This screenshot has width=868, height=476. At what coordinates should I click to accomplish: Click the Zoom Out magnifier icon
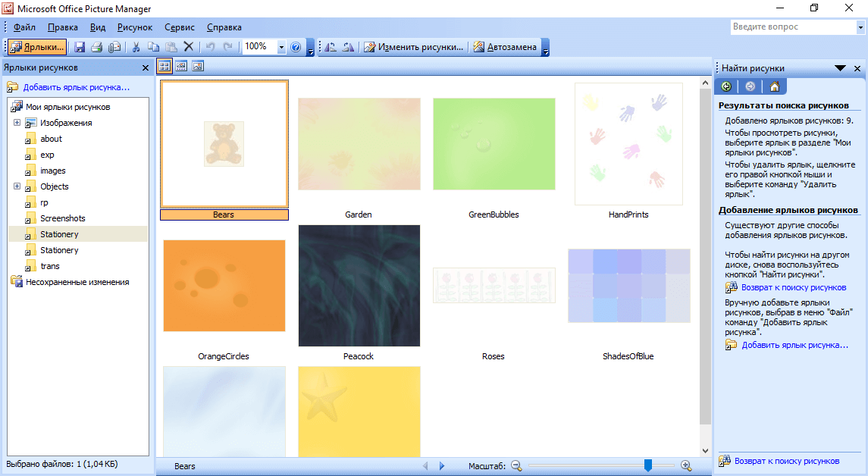pyautogui.click(x=516, y=466)
